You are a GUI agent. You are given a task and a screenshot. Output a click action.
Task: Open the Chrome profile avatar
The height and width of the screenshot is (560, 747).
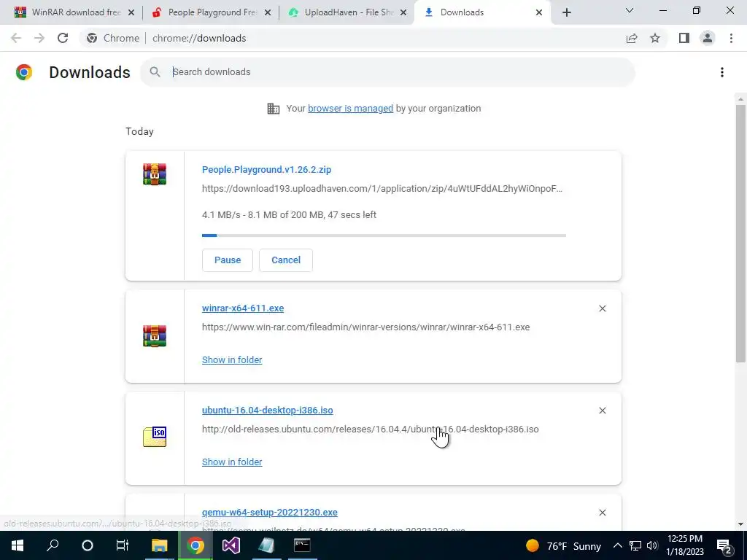tap(708, 38)
